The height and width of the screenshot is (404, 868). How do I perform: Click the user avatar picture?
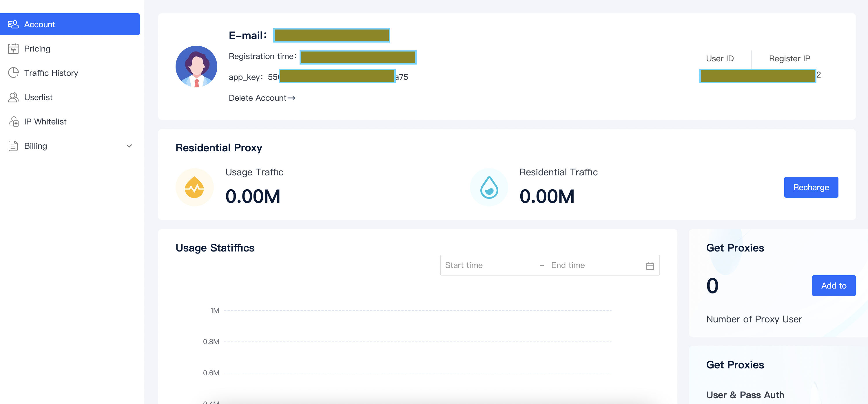[x=196, y=66]
